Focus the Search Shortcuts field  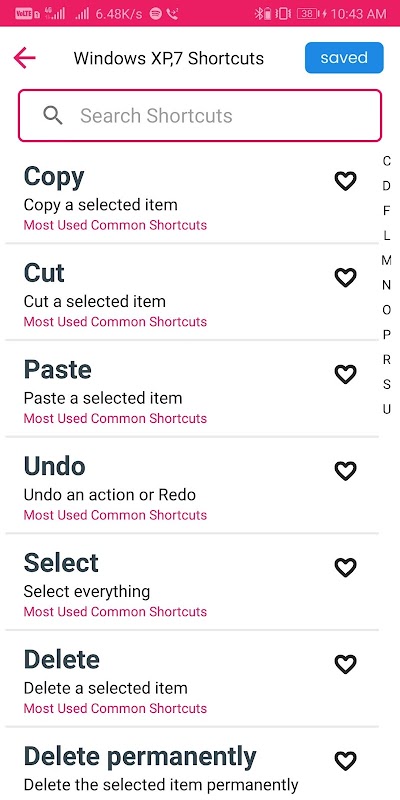click(200, 115)
